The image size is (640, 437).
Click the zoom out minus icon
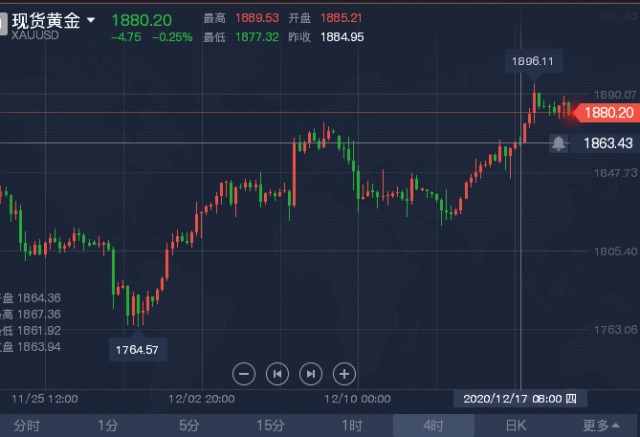(x=244, y=374)
